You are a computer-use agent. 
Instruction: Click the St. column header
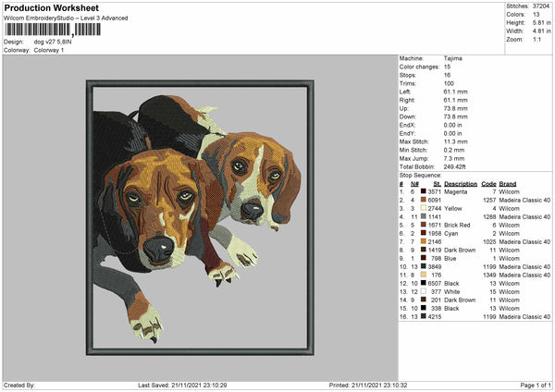437,184
